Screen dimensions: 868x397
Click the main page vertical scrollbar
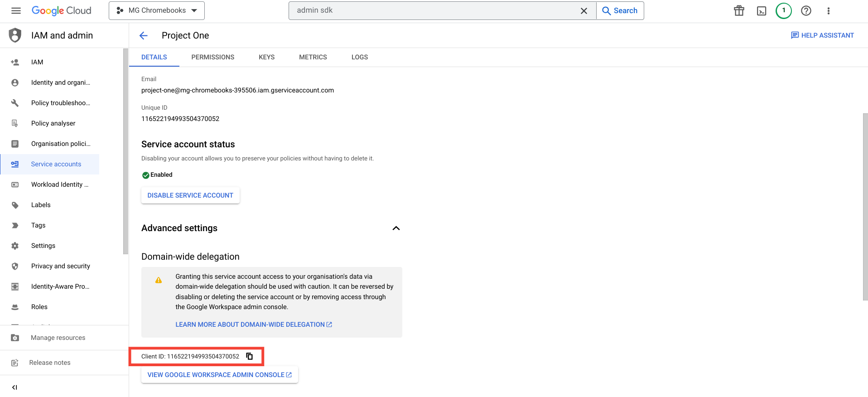865,207
